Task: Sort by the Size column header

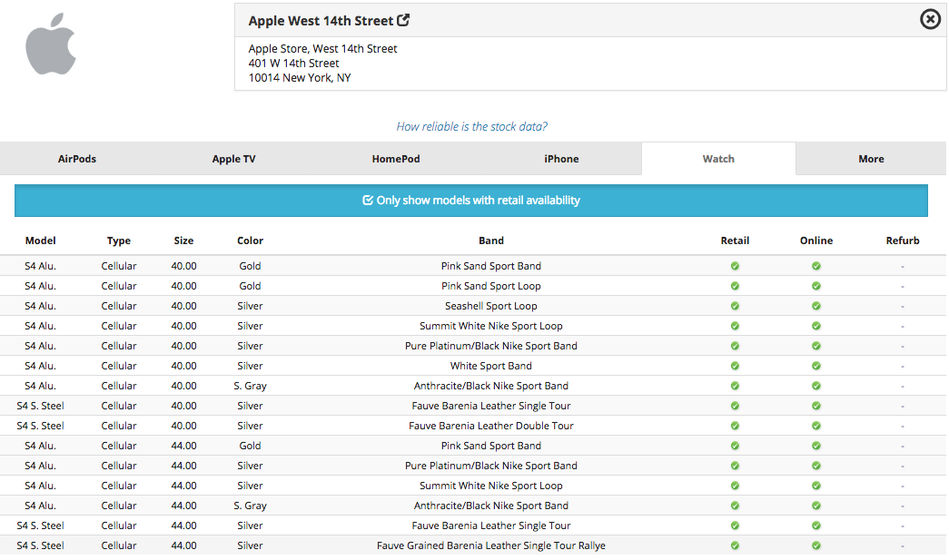Action: 183,241
